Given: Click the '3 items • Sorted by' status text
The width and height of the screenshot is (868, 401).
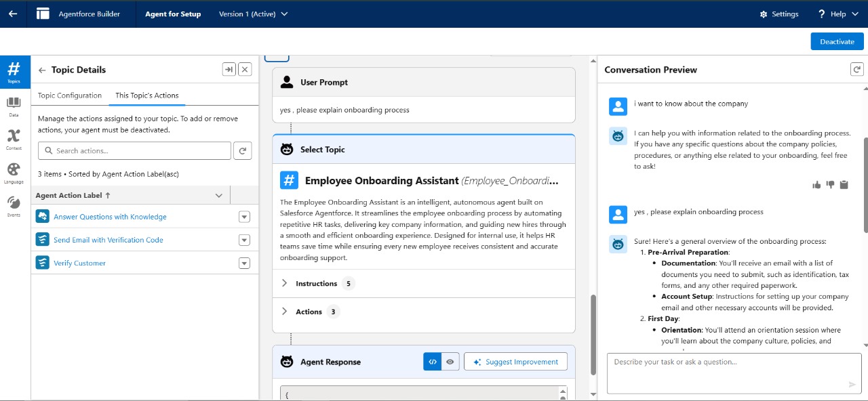Looking at the screenshot, I should pyautogui.click(x=108, y=174).
